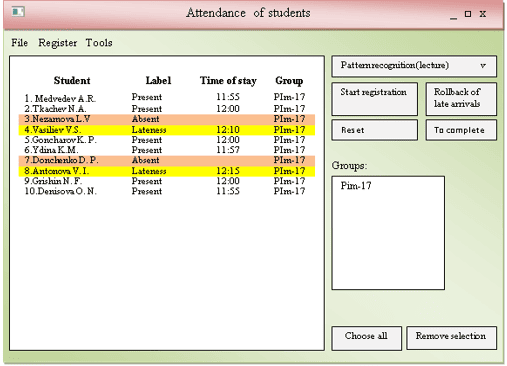
Task: Click the Label column header
Action: coord(158,81)
